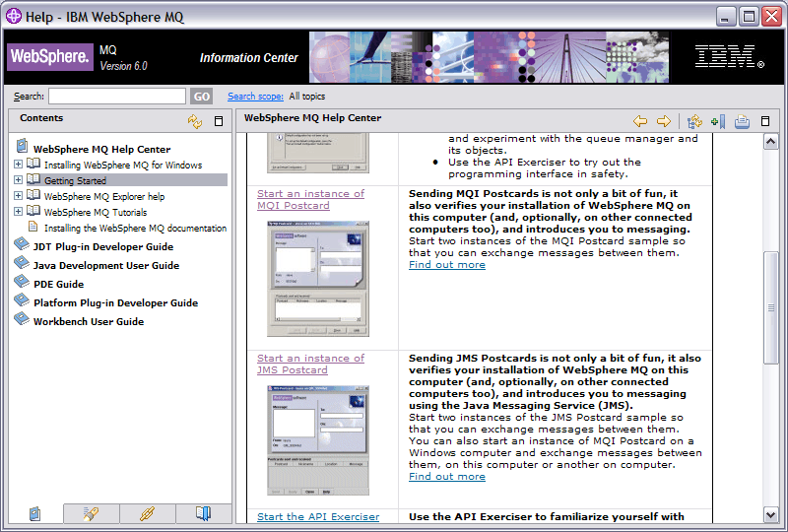
Task: Minimize the Help window
Action: tap(725, 17)
